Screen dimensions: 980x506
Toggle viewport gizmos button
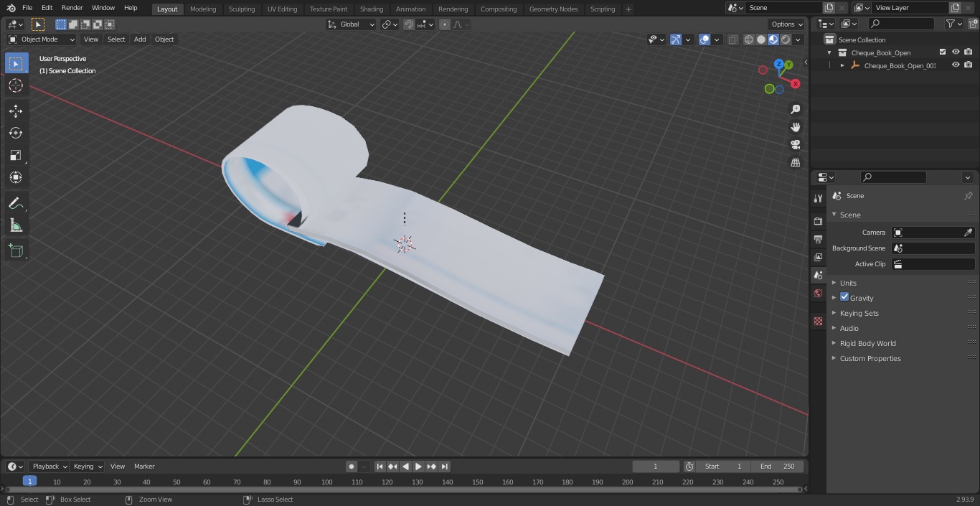coord(676,39)
